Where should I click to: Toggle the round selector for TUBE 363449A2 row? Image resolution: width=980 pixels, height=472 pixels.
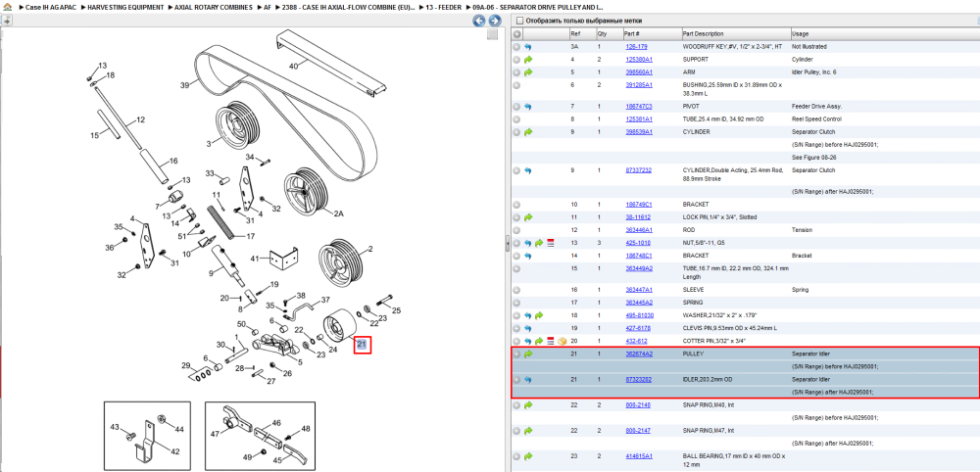[516, 268]
